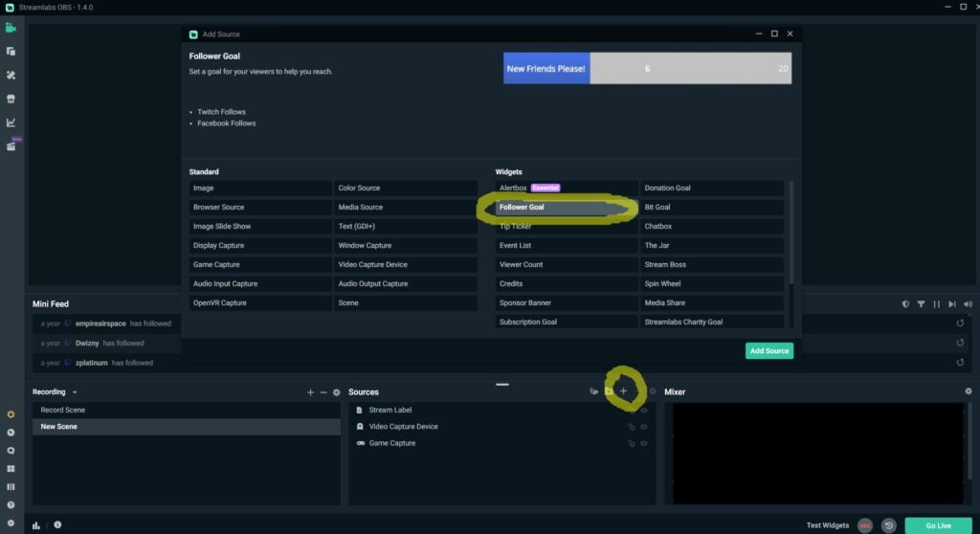Click the filter funnel icon in Mini Feed
This screenshot has width=980, height=534.
pos(921,304)
